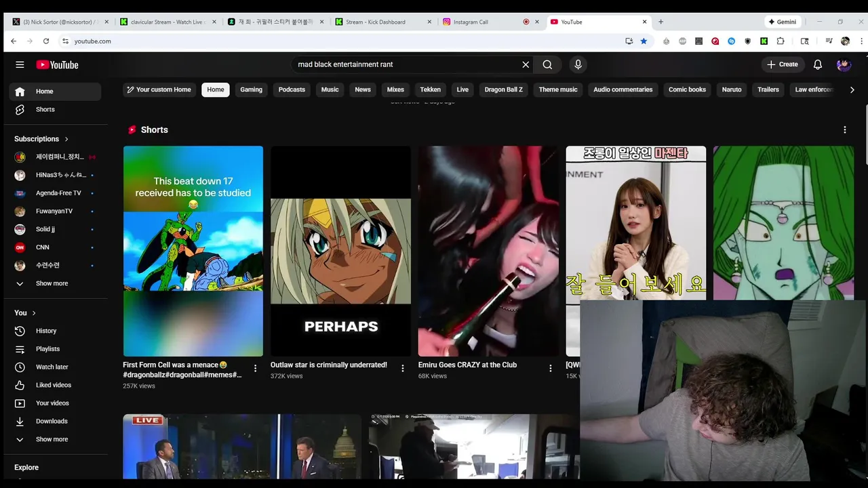Reload the page
This screenshot has width=868, height=488.
click(x=46, y=41)
